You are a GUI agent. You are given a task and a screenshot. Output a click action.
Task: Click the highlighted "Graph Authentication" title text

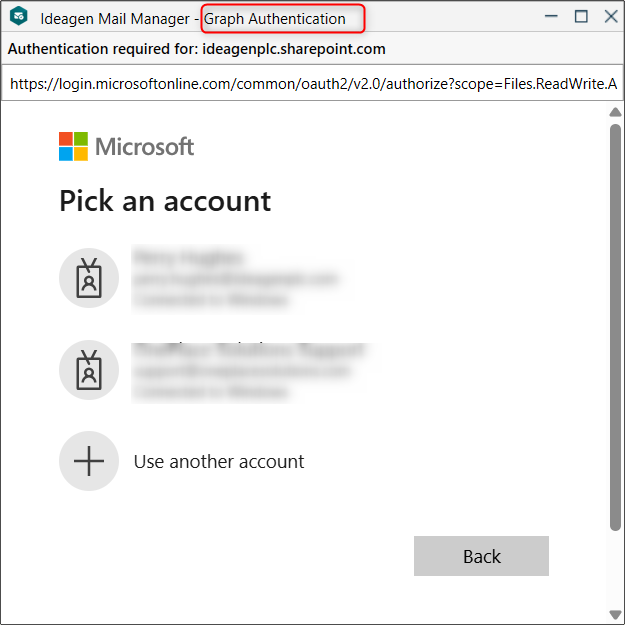275,18
